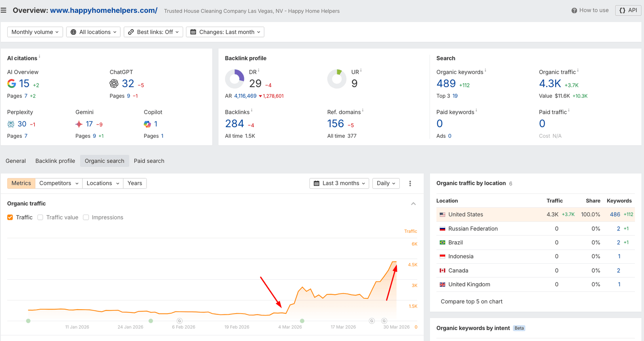Click the Google update marker near 6 Feb
The image size is (644, 341).
tap(180, 321)
